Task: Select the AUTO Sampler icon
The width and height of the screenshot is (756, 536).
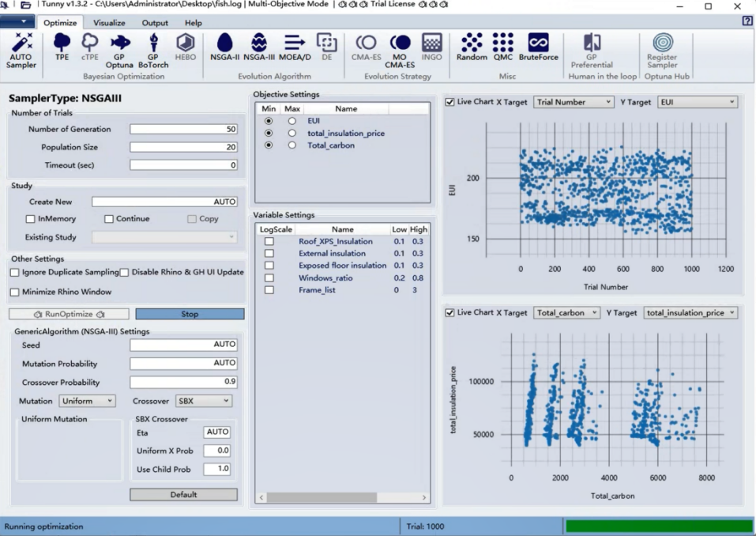Action: pos(21,50)
